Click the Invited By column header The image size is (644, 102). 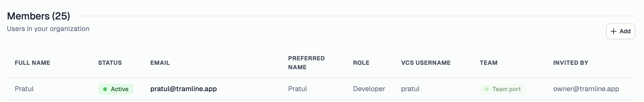point(571,63)
